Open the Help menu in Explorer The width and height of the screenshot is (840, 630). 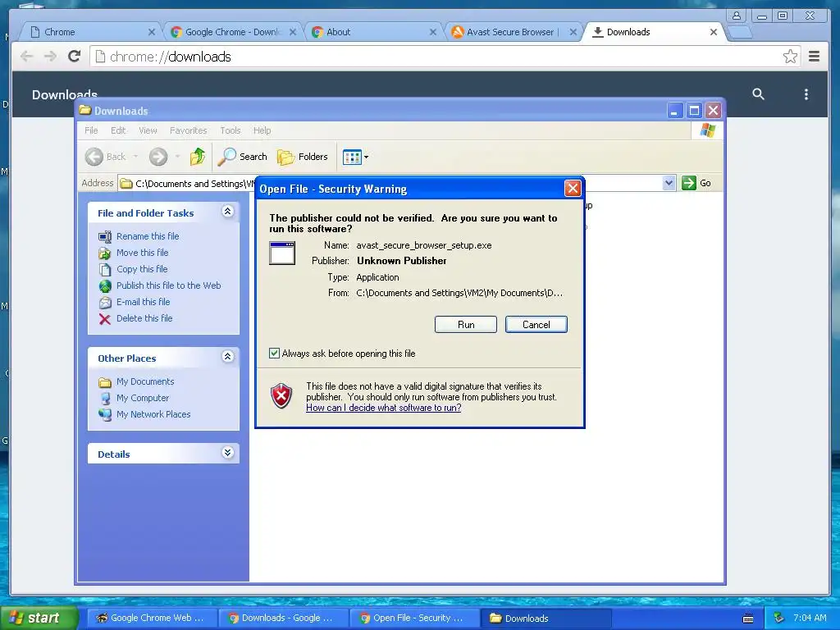[262, 130]
